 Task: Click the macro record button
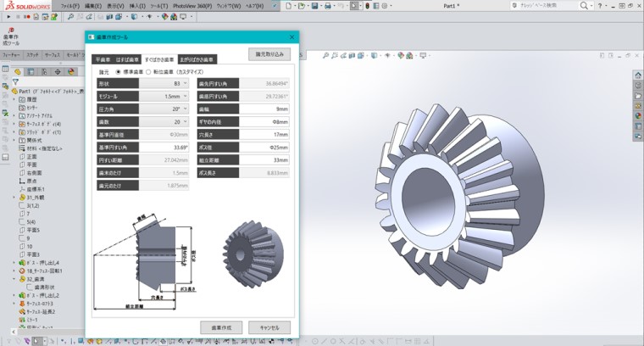pyautogui.click(x=27, y=17)
